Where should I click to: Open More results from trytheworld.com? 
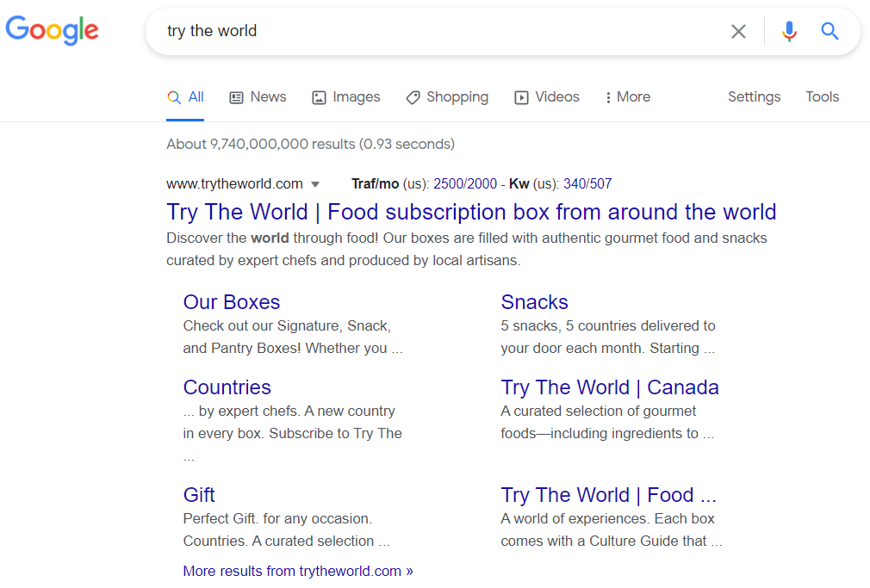pyautogui.click(x=298, y=571)
